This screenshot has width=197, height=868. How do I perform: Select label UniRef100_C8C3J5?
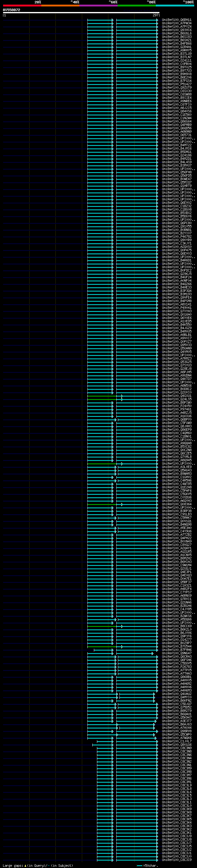click(x=177, y=846)
